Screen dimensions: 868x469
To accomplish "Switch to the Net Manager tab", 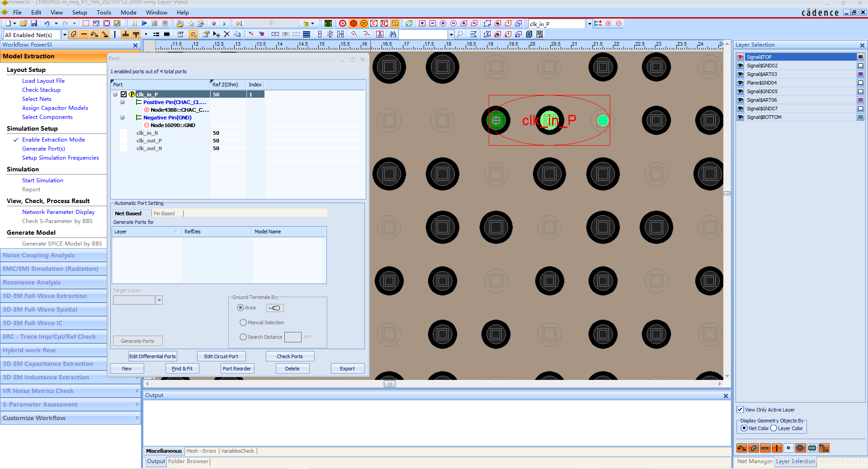I will [x=755, y=461].
